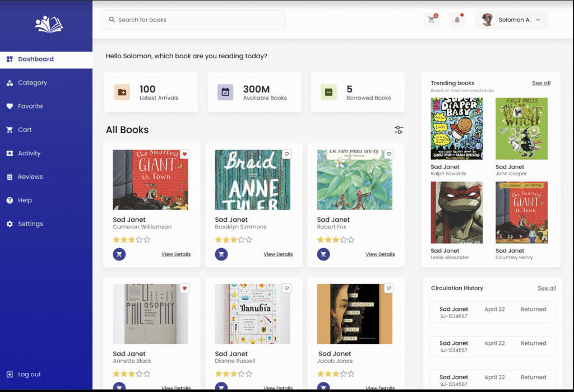Click the Available Books calendar icon
This screenshot has width=574, height=392.
click(225, 92)
